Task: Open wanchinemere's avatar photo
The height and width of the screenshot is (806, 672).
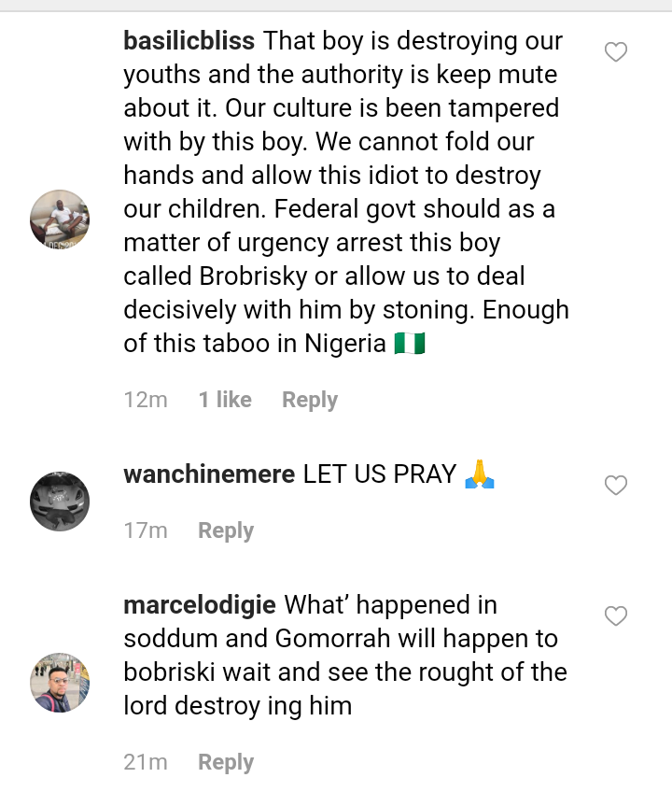Action: [60, 502]
